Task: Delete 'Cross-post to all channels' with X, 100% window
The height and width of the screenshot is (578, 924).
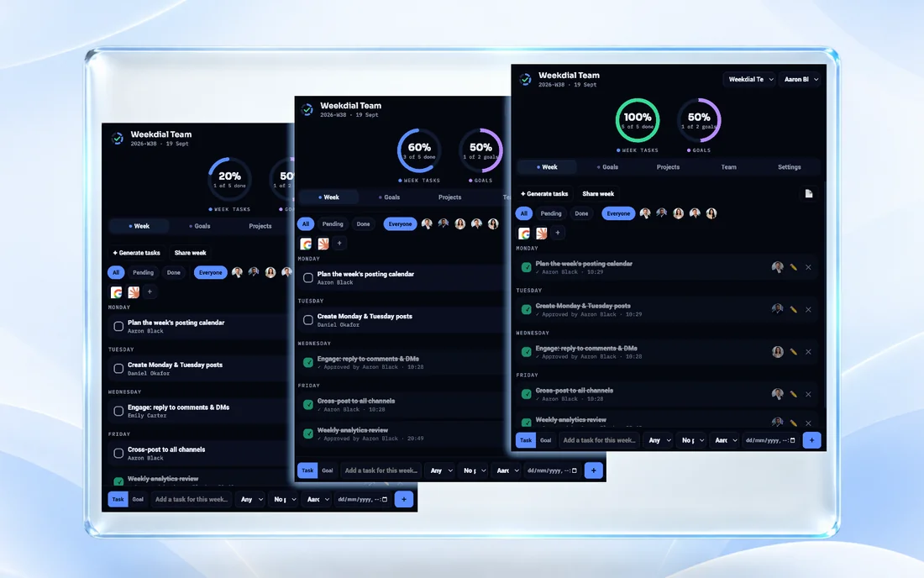Action: tap(808, 394)
